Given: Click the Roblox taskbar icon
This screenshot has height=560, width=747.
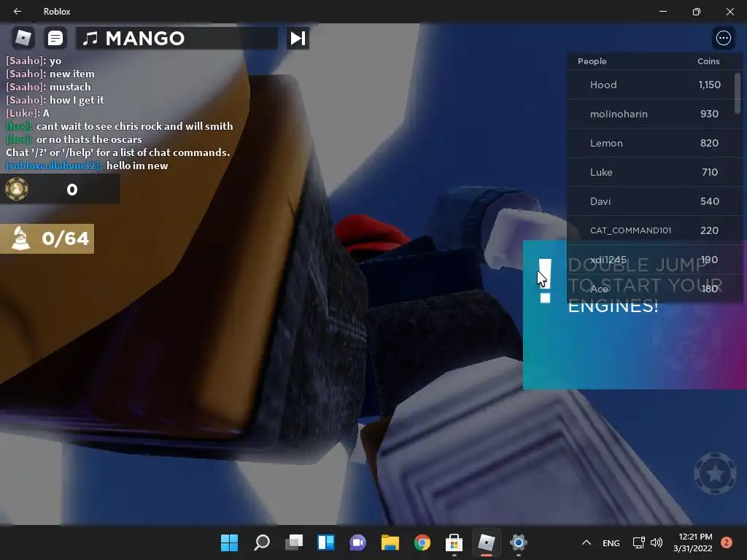Looking at the screenshot, I should [487, 542].
